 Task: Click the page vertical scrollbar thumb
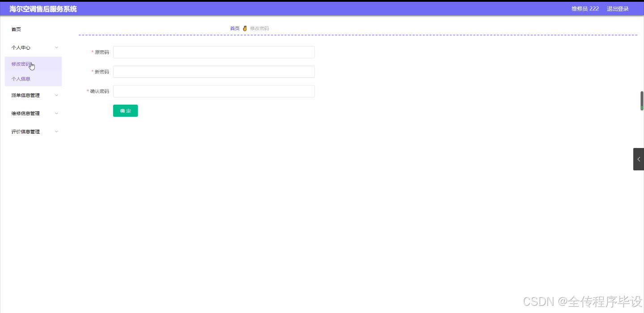click(x=642, y=101)
